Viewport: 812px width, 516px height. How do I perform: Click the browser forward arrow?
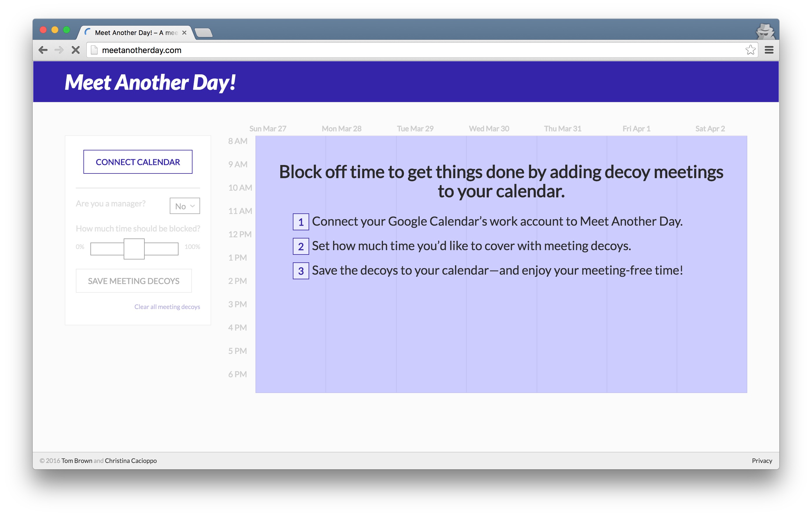point(59,50)
